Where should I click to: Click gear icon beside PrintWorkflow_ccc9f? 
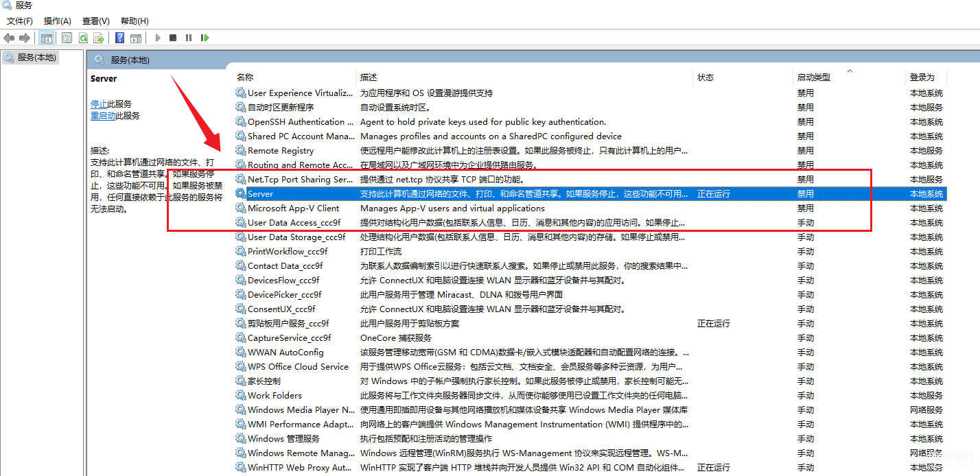coord(240,251)
